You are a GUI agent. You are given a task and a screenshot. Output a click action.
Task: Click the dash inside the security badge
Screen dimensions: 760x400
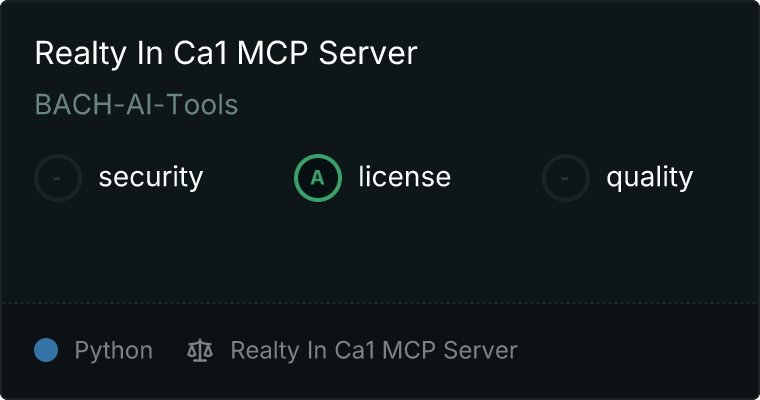pyautogui.click(x=57, y=178)
